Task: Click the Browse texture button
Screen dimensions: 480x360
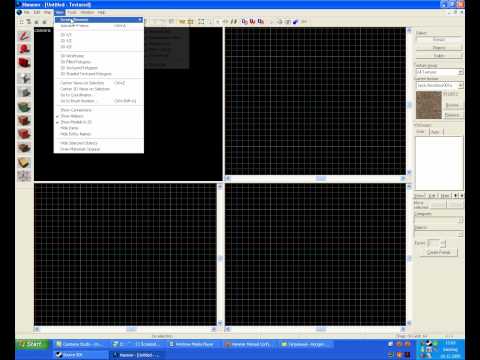Action: point(453,106)
